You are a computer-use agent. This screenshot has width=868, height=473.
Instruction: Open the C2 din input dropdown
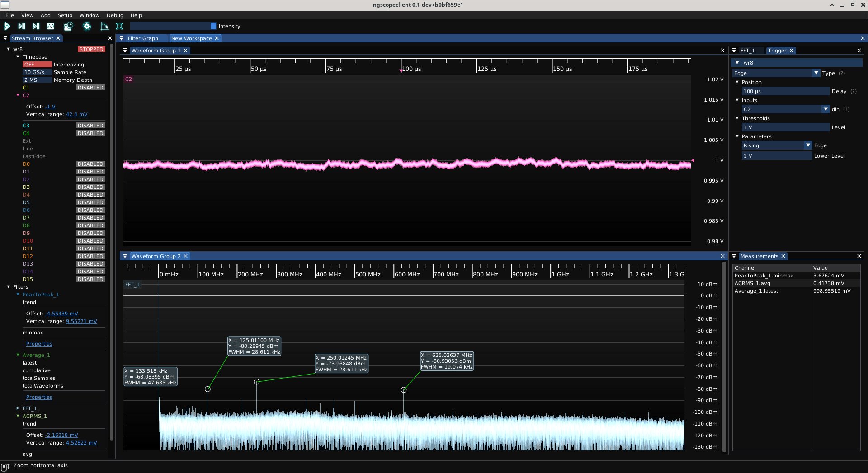pyautogui.click(x=786, y=109)
